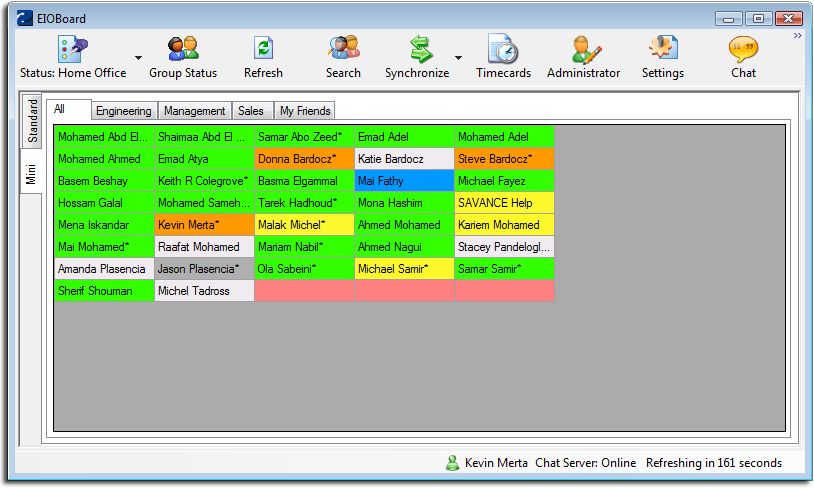Select the Management tab

point(195,111)
